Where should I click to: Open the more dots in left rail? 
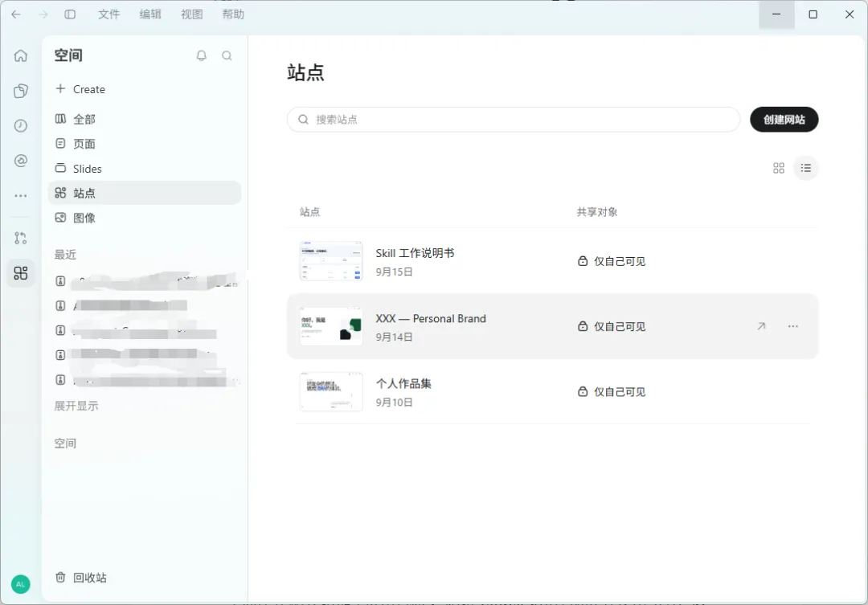pos(20,195)
